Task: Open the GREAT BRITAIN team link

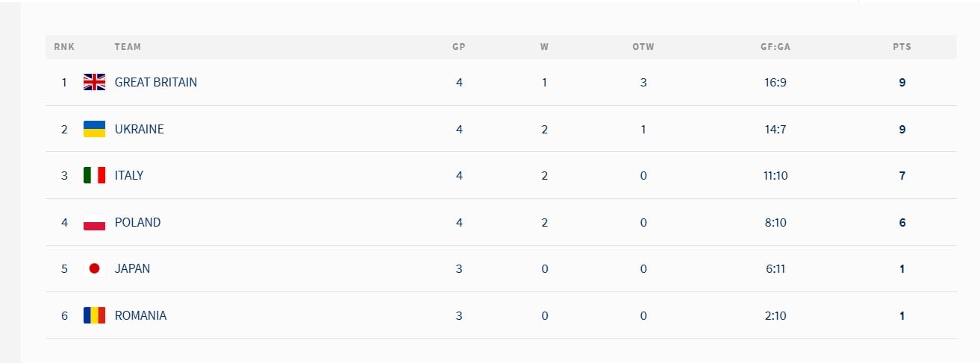Action: 156,83
